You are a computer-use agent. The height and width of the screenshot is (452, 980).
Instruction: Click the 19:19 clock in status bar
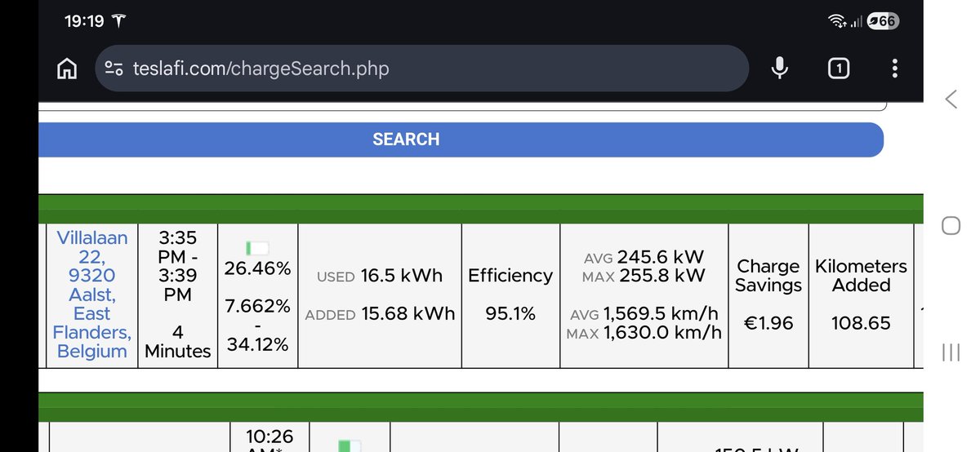(x=83, y=21)
